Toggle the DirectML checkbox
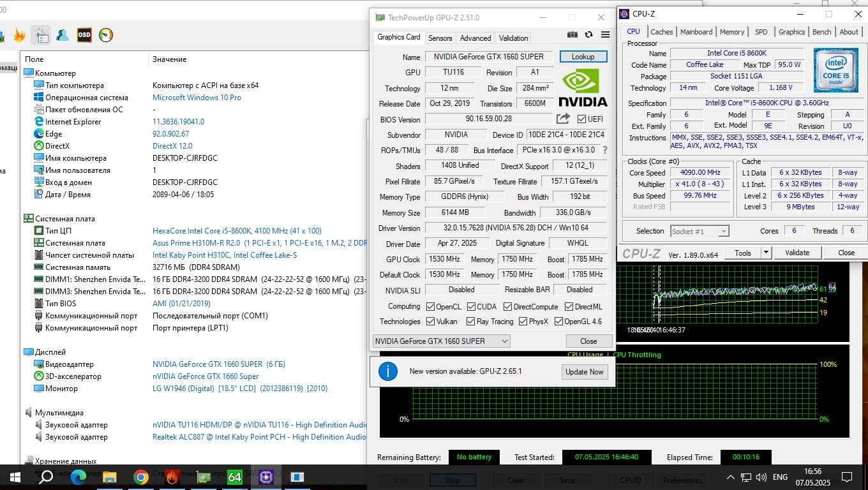The height and width of the screenshot is (490, 868). tap(568, 306)
